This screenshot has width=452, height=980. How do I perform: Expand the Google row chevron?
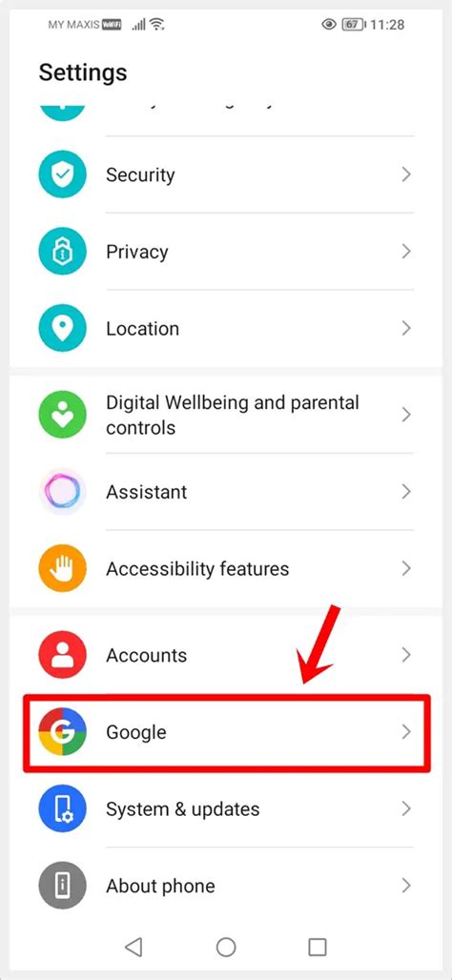coord(406,731)
